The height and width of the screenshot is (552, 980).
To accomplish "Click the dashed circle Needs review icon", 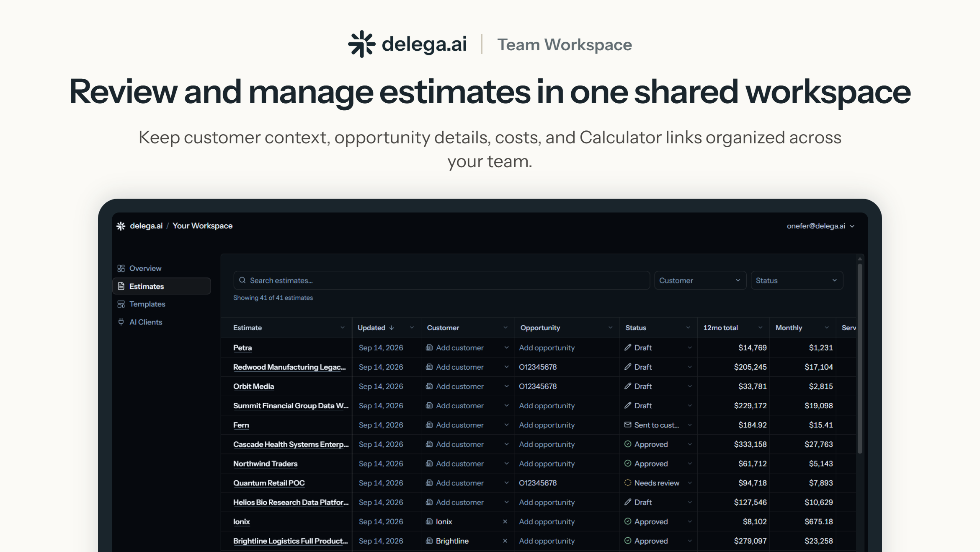I will point(628,483).
